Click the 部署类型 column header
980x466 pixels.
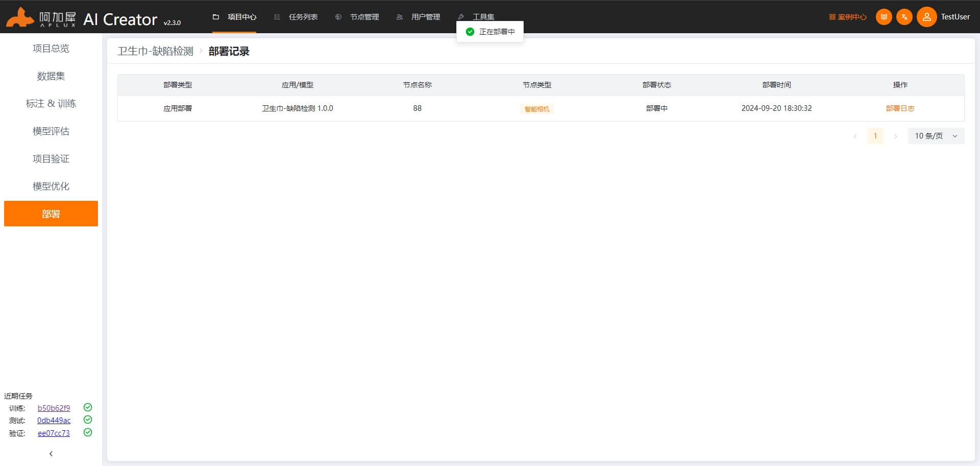[x=178, y=85]
